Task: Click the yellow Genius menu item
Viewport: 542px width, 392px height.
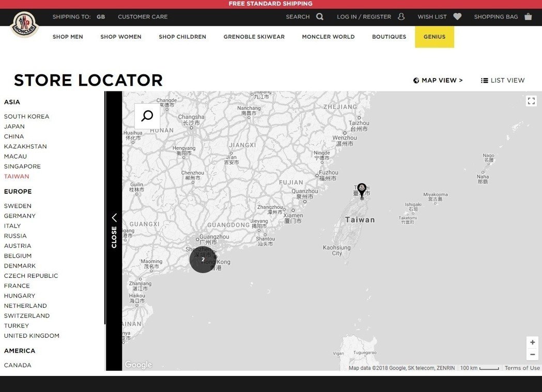Action: 435,37
